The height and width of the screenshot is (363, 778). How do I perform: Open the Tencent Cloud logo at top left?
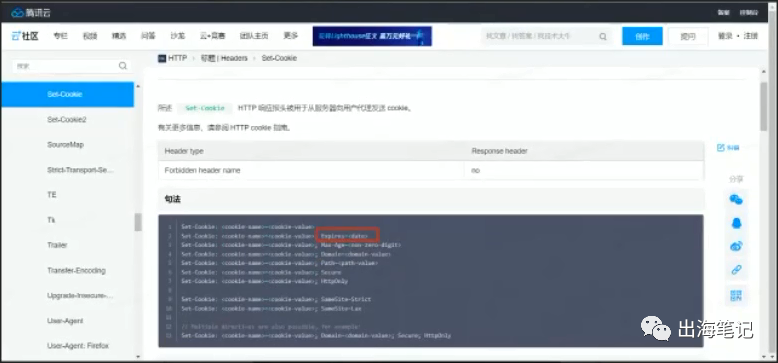[31, 12]
